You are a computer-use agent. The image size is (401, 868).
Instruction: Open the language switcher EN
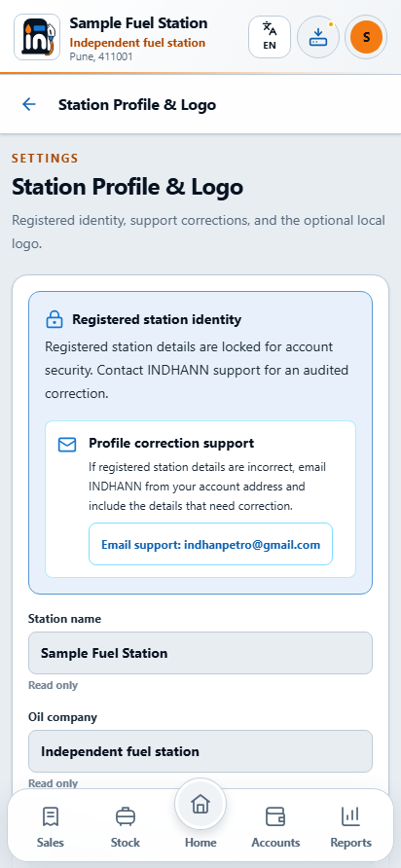pos(270,37)
